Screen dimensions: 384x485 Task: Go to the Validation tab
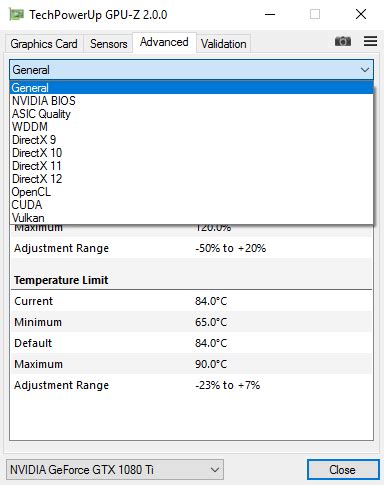coord(224,44)
